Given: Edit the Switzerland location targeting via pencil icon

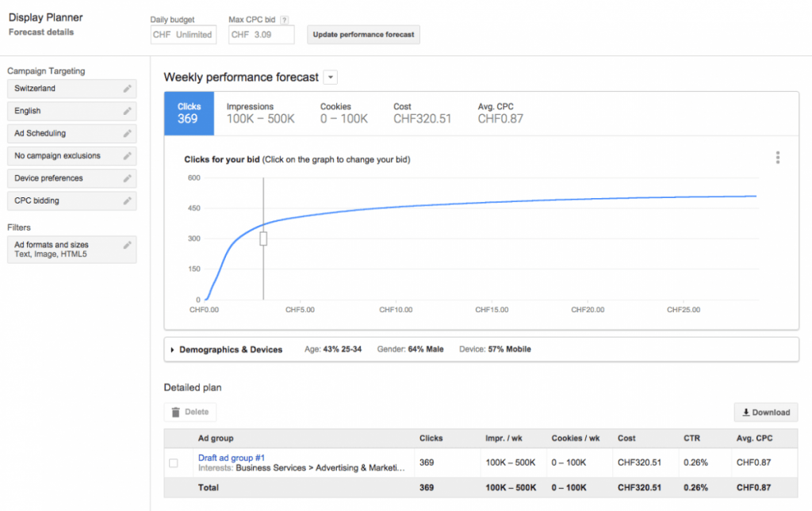Looking at the screenshot, I should (x=127, y=88).
